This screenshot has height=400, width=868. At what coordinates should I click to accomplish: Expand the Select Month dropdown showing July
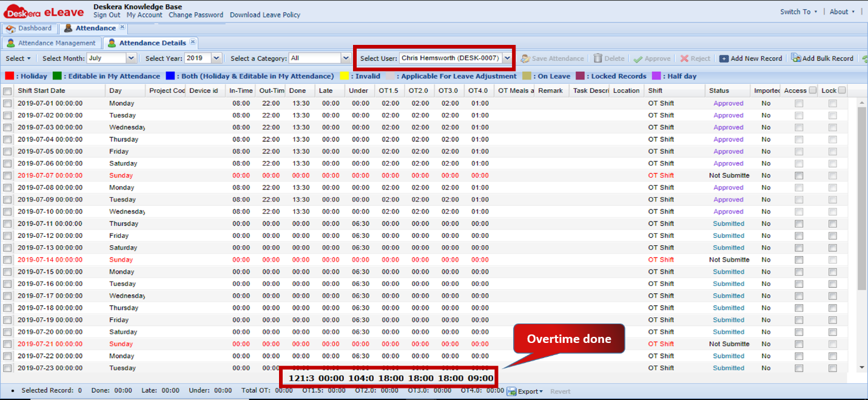pyautogui.click(x=130, y=58)
